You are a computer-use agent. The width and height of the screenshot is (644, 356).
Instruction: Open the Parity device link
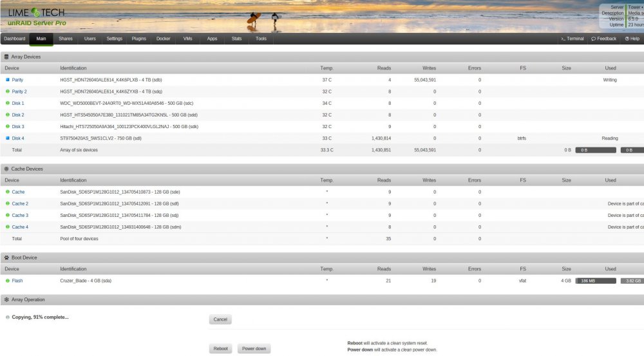point(17,80)
